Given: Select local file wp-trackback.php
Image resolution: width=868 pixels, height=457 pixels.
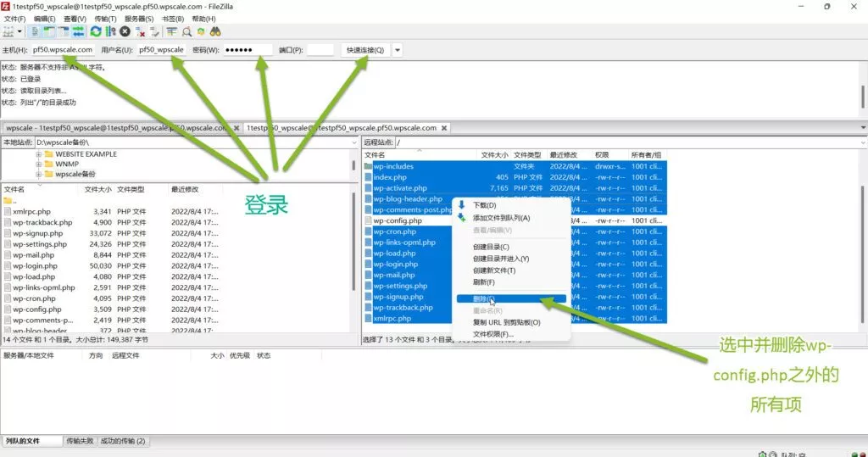Looking at the screenshot, I should [42, 222].
